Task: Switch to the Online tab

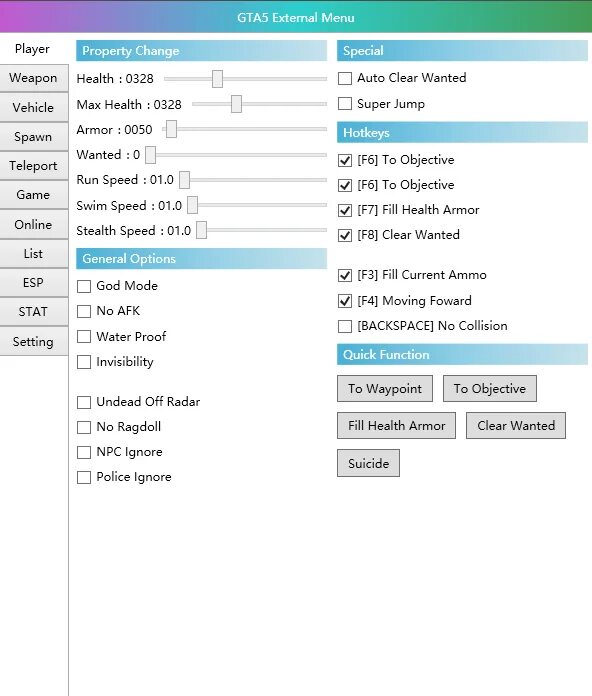Action: coord(34,225)
